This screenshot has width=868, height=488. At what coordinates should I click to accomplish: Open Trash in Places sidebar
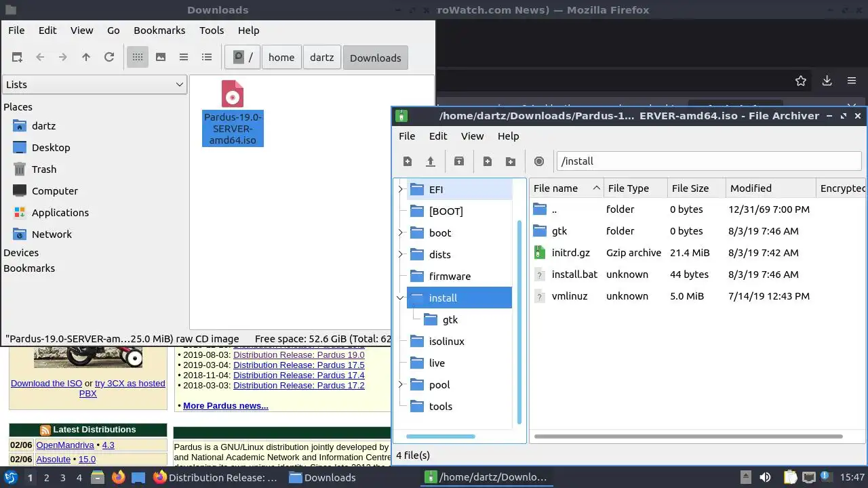44,169
